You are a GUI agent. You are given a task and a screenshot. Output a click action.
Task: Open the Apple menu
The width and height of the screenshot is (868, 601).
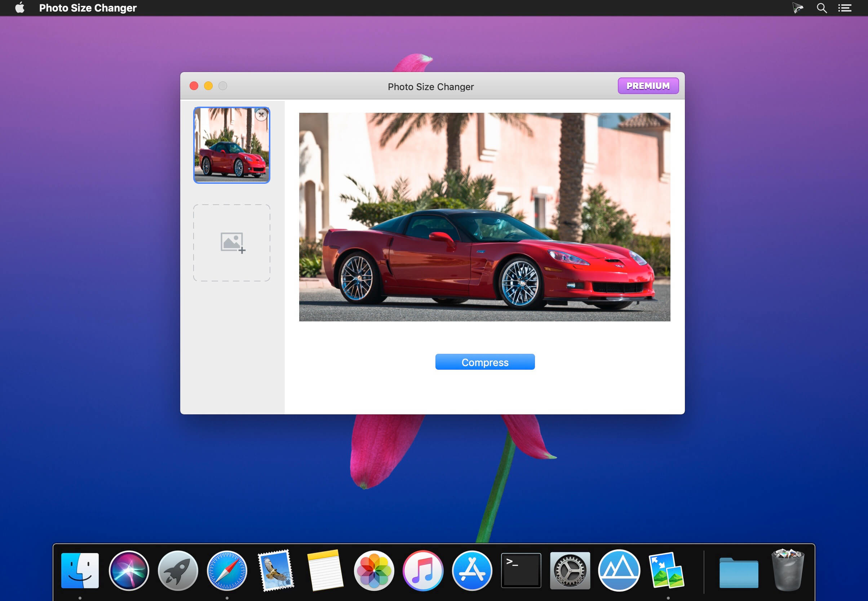pos(20,8)
